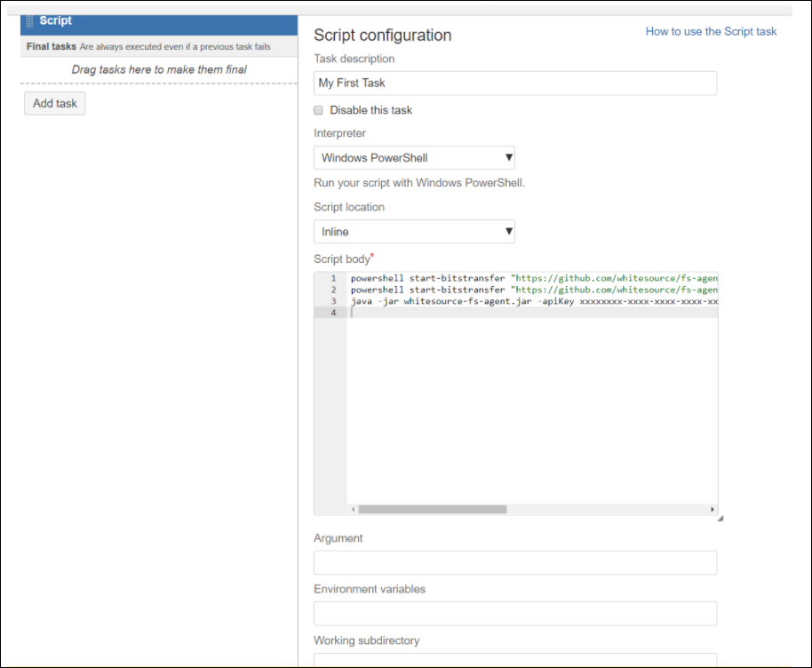Click the drag handle on Script task
This screenshot has width=812, height=668.
tap(30, 21)
